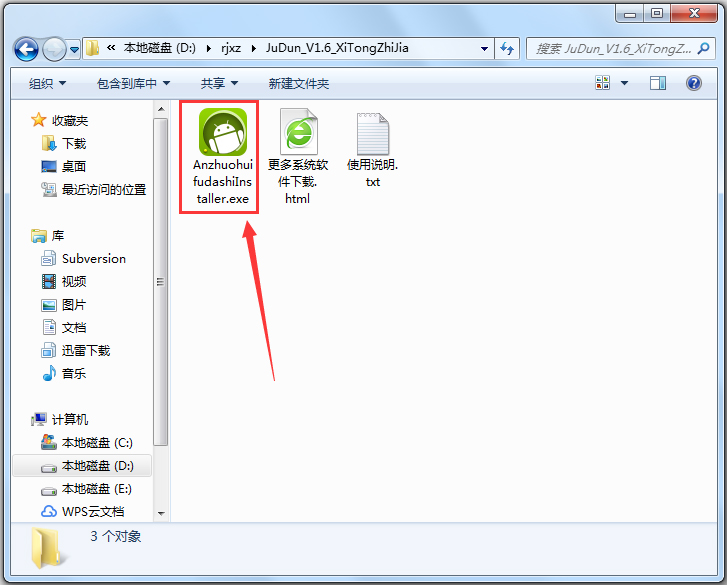This screenshot has width=727, height=585.
Task: Click the change view icon
Action: [x=602, y=83]
